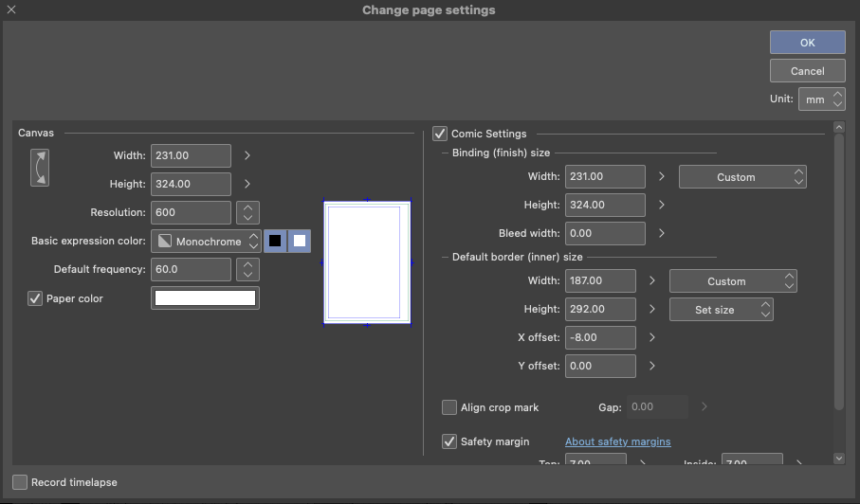
Task: Open the Unit mm dropdown
Action: coord(821,99)
